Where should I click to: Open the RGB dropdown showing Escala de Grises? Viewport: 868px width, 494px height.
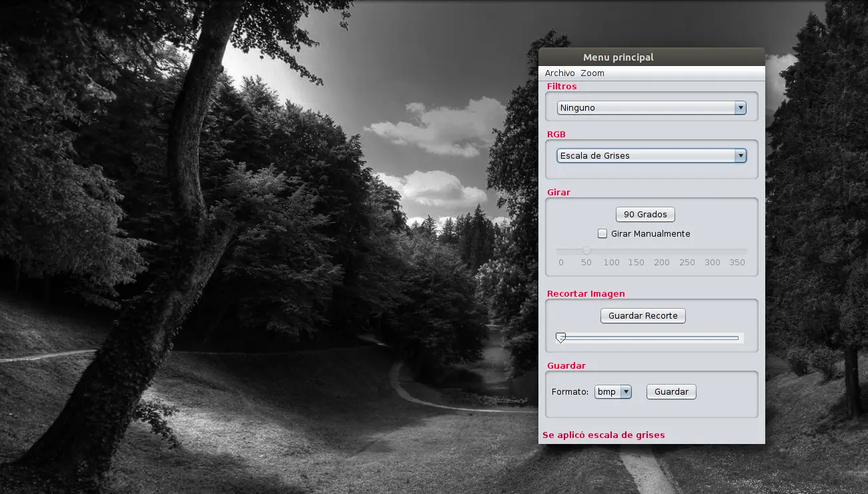(x=651, y=156)
